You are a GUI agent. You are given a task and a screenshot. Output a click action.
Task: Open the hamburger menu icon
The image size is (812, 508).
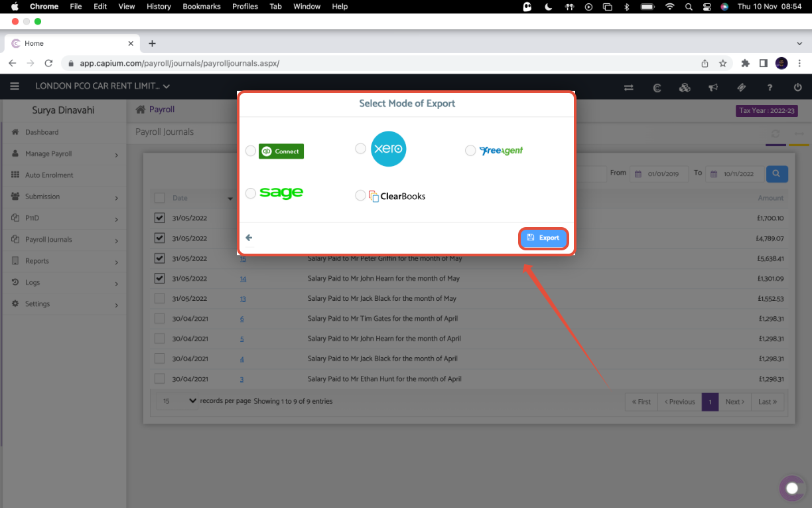pyautogui.click(x=15, y=86)
